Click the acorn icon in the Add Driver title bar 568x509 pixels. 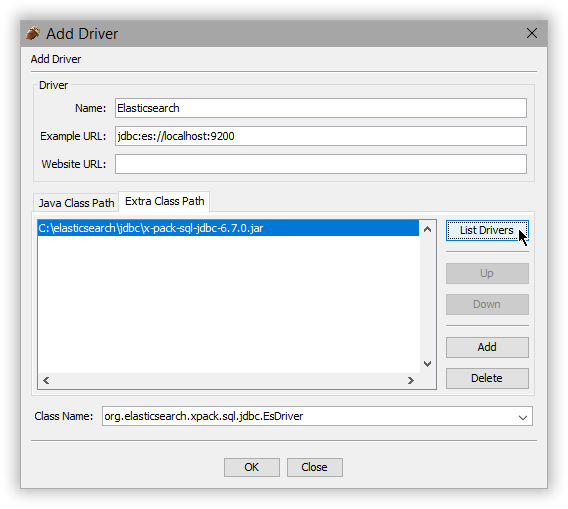33,33
